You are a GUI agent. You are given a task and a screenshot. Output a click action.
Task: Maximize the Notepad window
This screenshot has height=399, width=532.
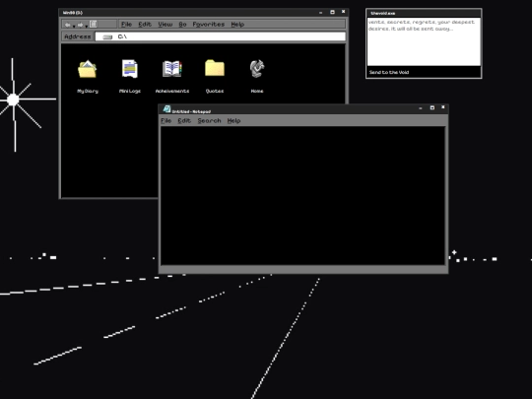pyautogui.click(x=432, y=107)
